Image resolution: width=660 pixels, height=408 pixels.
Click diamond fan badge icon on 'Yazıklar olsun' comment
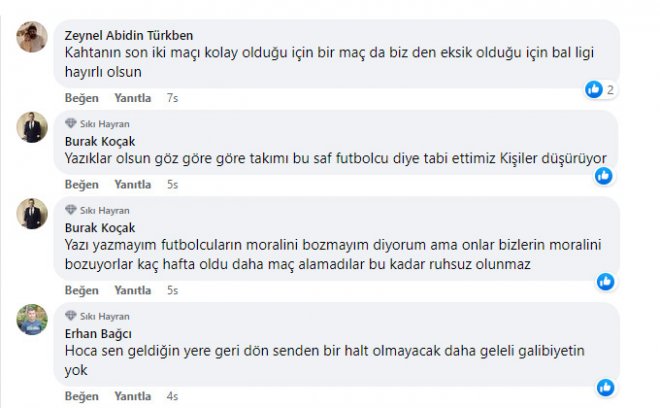pos(70,123)
